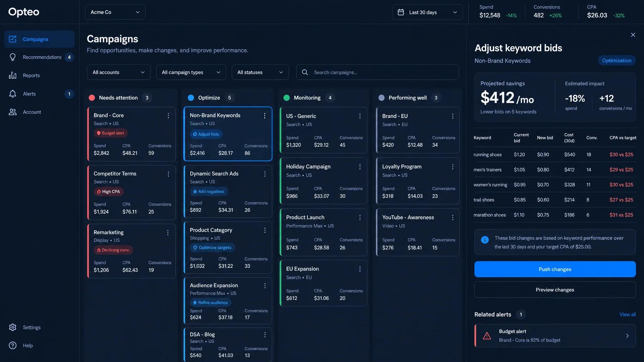Open options menu for Brand - EU

(x=453, y=116)
